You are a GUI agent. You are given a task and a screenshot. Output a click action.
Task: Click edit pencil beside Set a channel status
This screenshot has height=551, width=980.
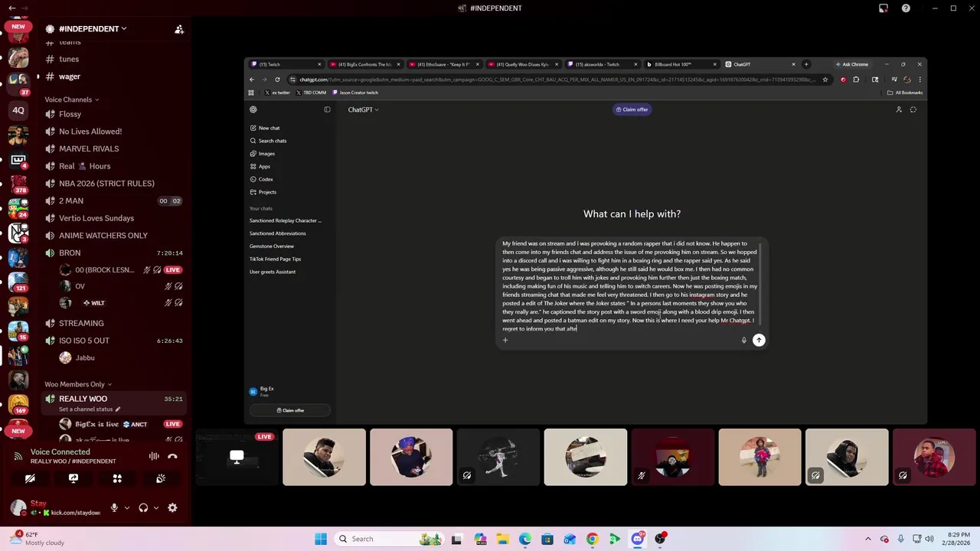click(x=118, y=409)
